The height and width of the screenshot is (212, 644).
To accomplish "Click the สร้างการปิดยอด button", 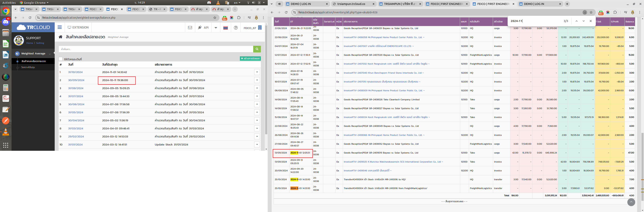I will tap(250, 58).
